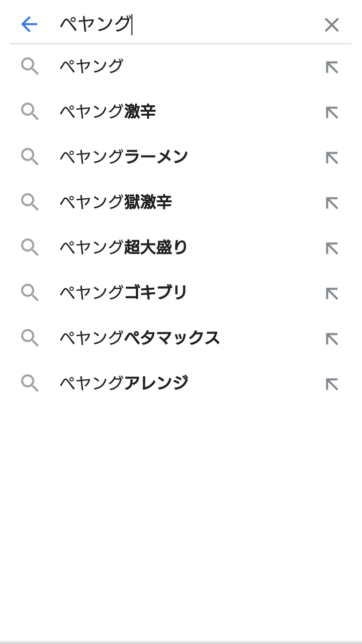362x644 pixels.
Task: Click arrow icon next to ペヤングアレンジ
Action: pos(331,384)
